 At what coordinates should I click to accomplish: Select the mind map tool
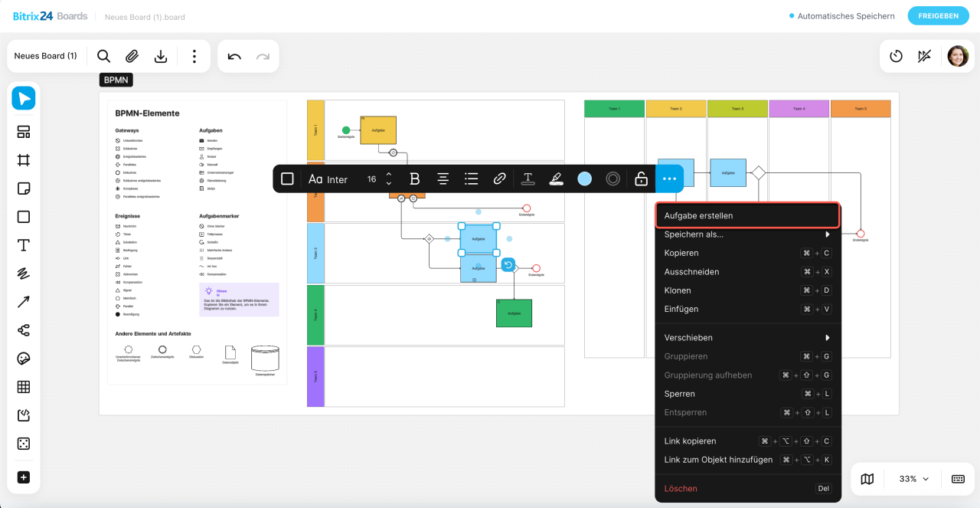(24, 330)
